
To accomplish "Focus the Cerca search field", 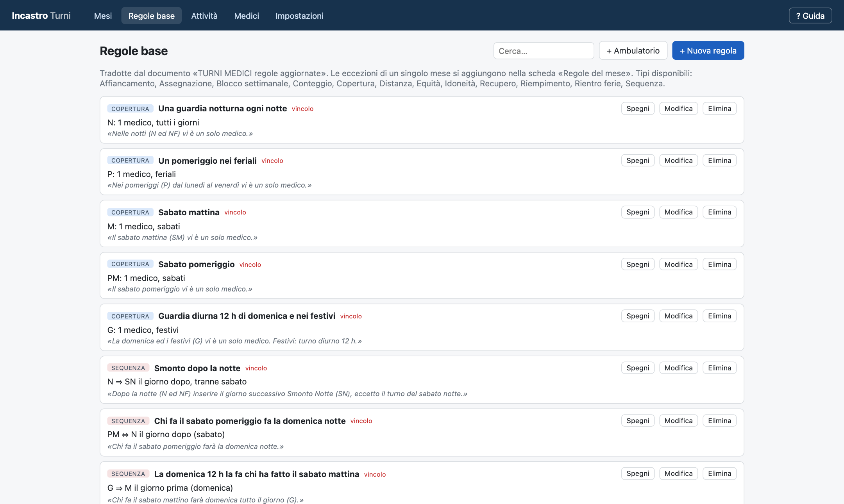I will (544, 51).
